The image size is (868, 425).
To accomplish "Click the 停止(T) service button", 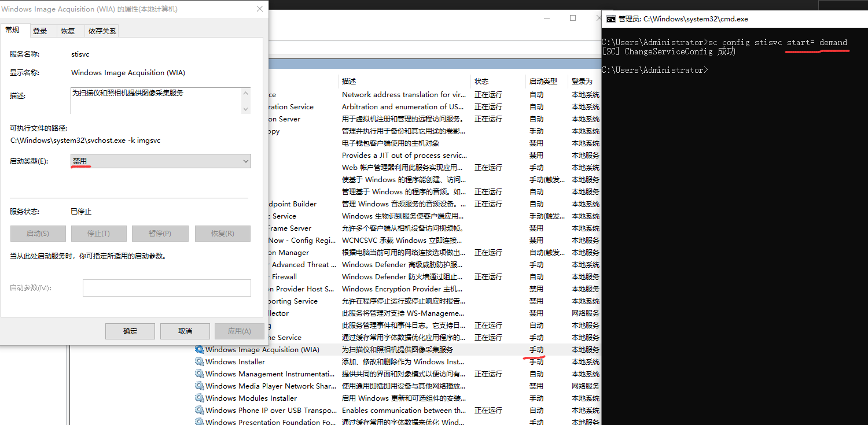I will point(98,234).
